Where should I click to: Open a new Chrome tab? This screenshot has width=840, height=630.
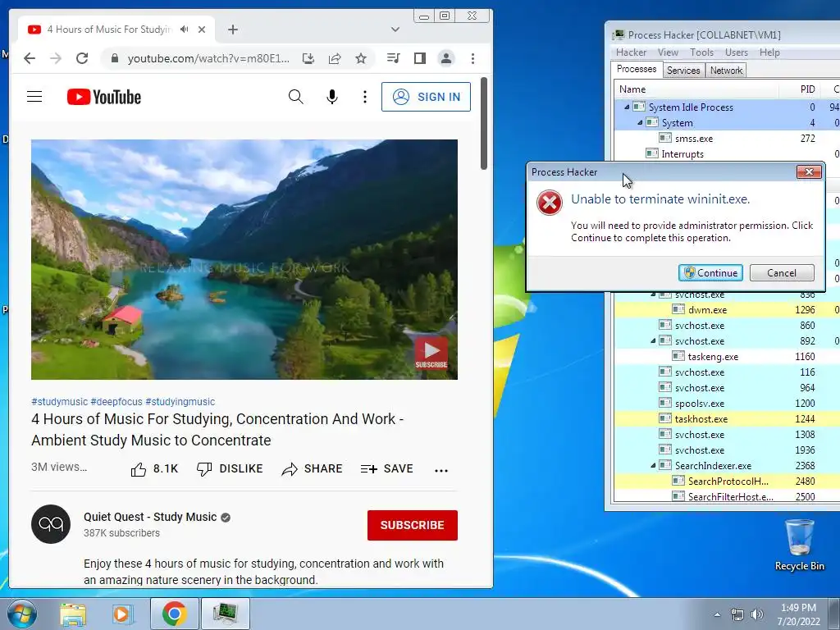pos(232,30)
